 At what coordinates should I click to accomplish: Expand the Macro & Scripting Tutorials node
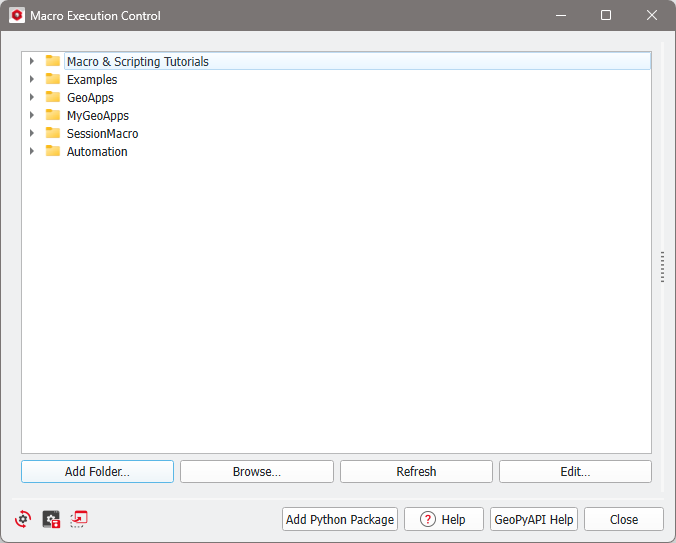pyautogui.click(x=31, y=61)
